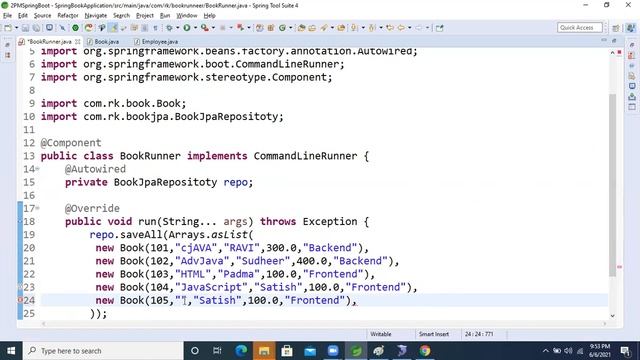Open the Source menu
Screen dimensions: 640x360
point(42,16)
